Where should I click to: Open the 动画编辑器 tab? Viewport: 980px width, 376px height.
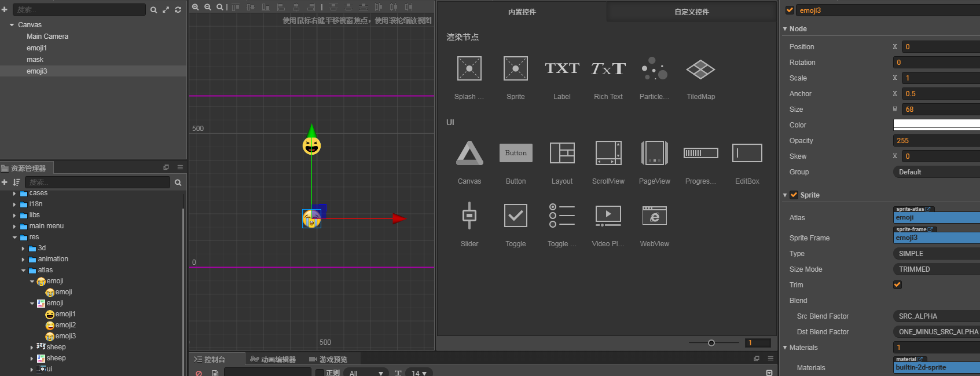[x=273, y=359]
